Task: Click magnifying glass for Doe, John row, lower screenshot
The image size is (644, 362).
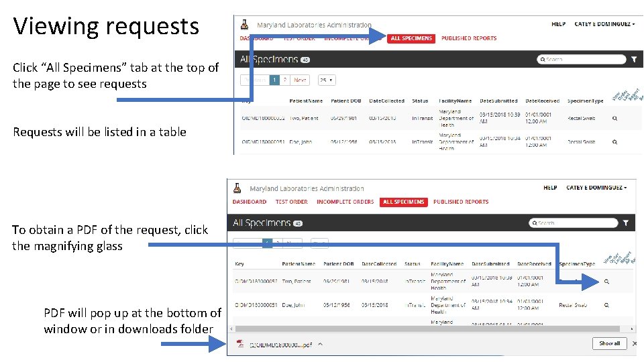Action: click(606, 306)
